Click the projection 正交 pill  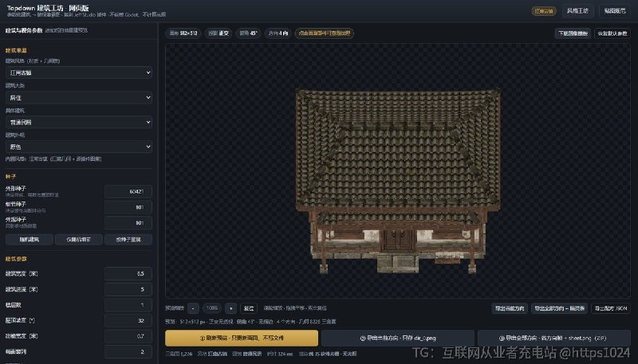click(219, 33)
